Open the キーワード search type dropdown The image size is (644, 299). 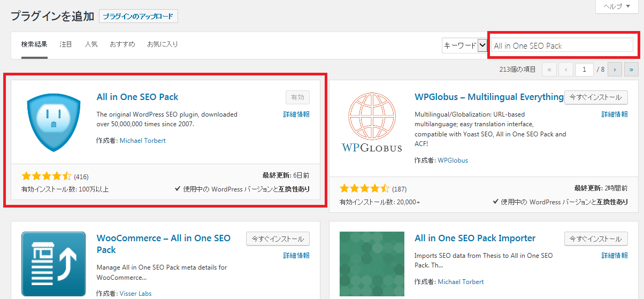coord(464,45)
